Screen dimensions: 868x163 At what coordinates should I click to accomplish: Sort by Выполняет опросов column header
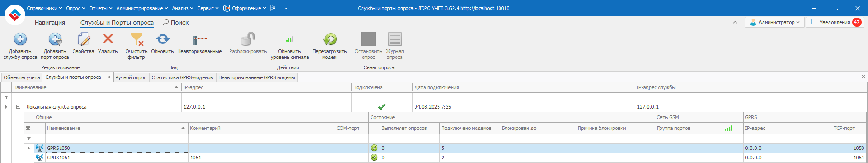(x=410, y=128)
